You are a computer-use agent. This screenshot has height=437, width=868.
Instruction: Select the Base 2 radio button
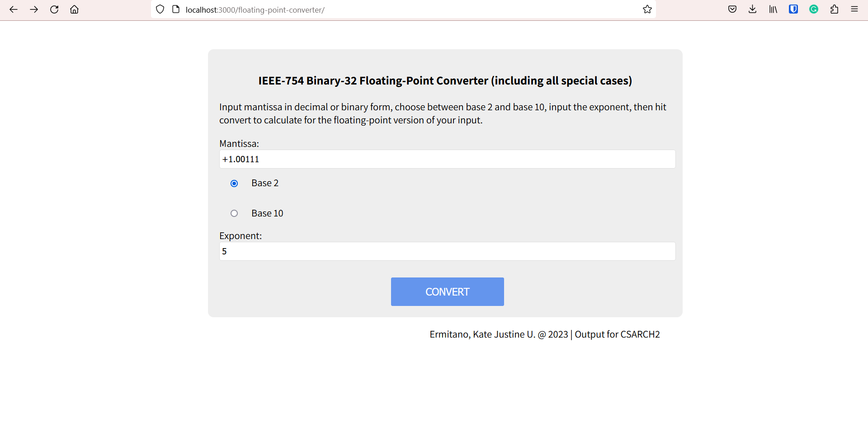coord(234,183)
